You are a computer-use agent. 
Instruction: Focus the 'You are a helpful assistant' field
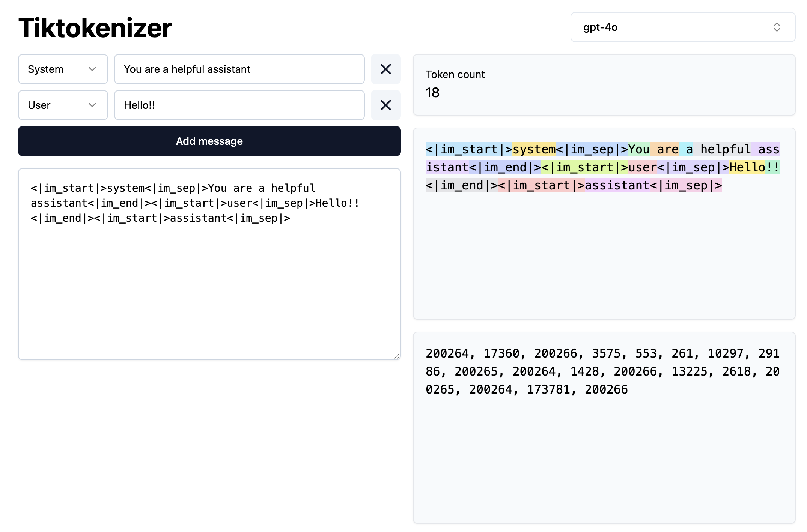239,69
